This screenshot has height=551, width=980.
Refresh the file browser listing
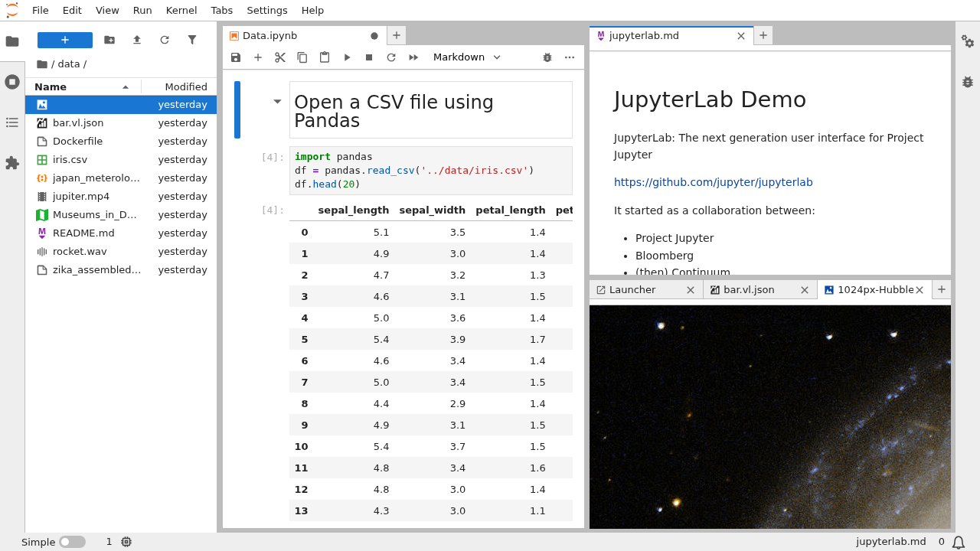coord(164,39)
